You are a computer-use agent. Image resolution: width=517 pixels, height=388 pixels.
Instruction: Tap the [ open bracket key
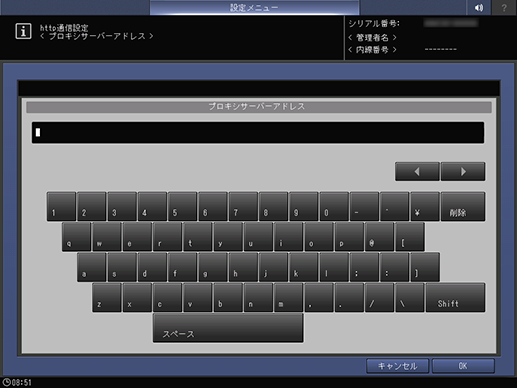(x=410, y=237)
